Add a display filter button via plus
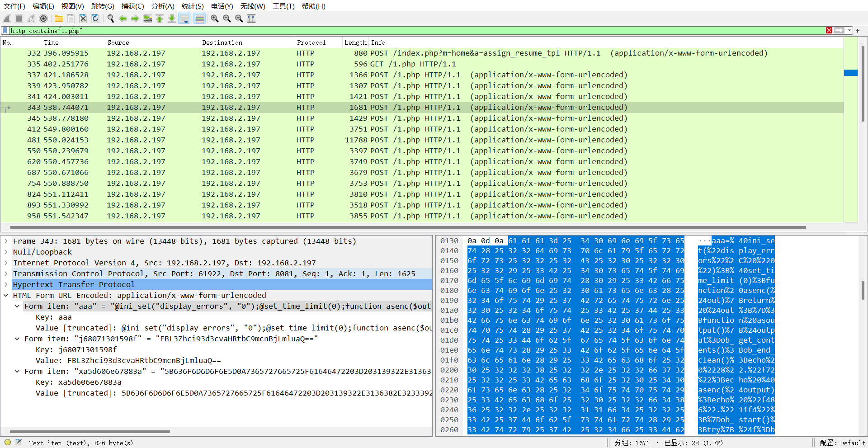Image resolution: width=868 pixels, height=448 pixels. point(858,30)
